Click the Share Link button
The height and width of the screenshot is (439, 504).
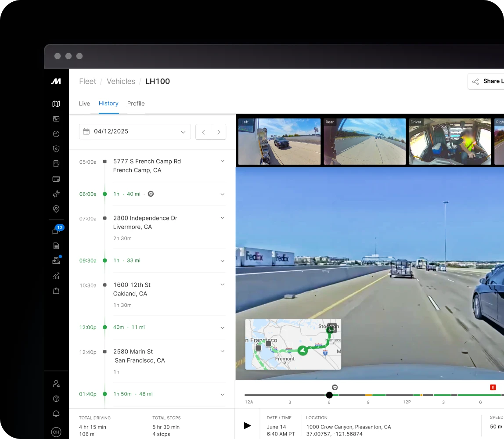487,81
